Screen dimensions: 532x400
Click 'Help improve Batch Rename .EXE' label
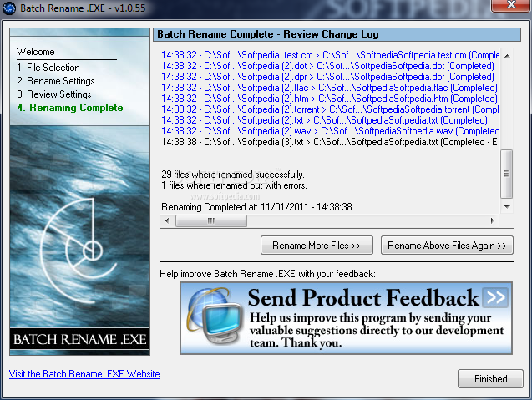268,274
